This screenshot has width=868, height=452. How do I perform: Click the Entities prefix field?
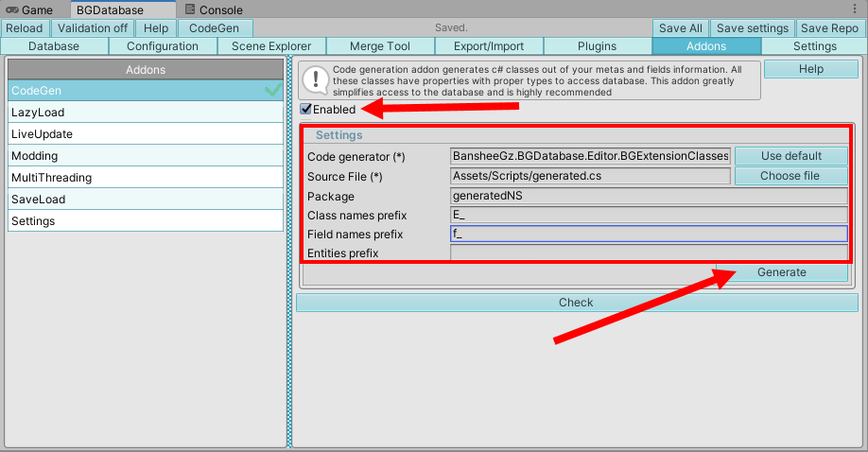pos(649,252)
